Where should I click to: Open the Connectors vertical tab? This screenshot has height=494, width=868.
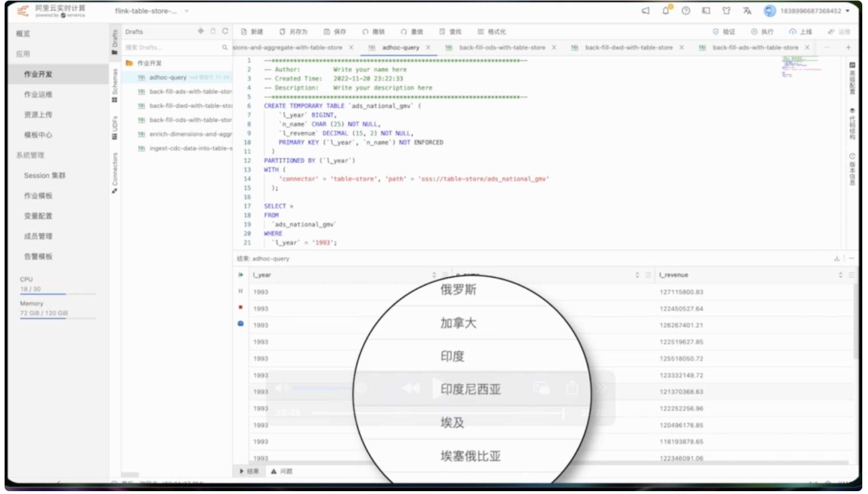tap(115, 172)
